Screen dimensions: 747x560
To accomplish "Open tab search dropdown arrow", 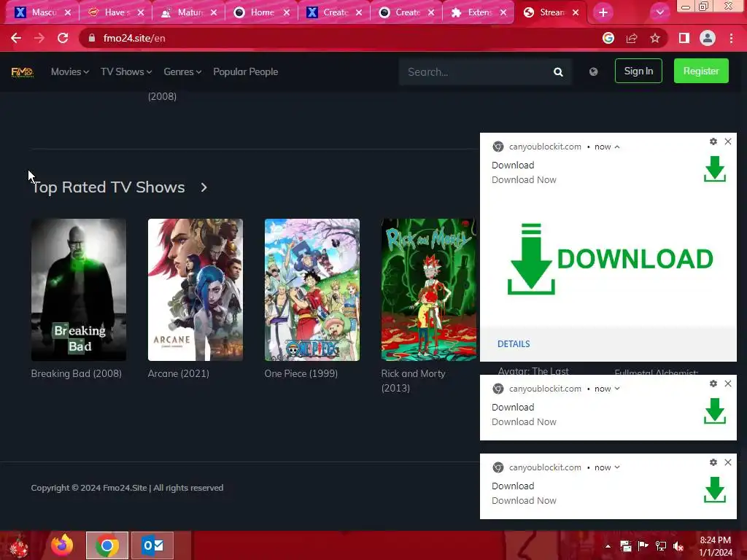I will [x=659, y=12].
